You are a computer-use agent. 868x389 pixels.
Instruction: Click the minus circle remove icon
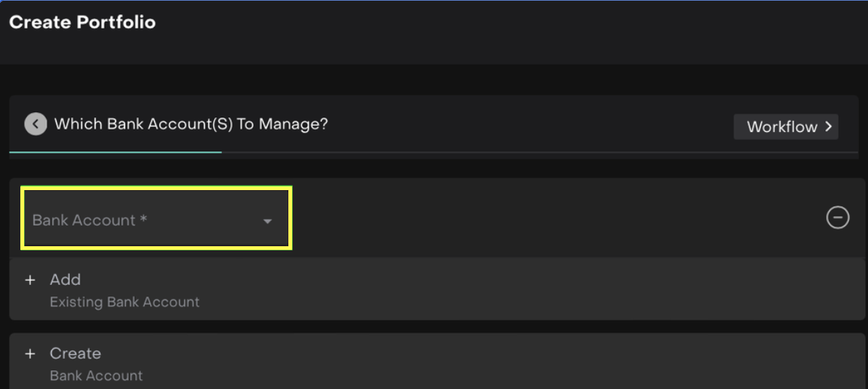tap(837, 217)
